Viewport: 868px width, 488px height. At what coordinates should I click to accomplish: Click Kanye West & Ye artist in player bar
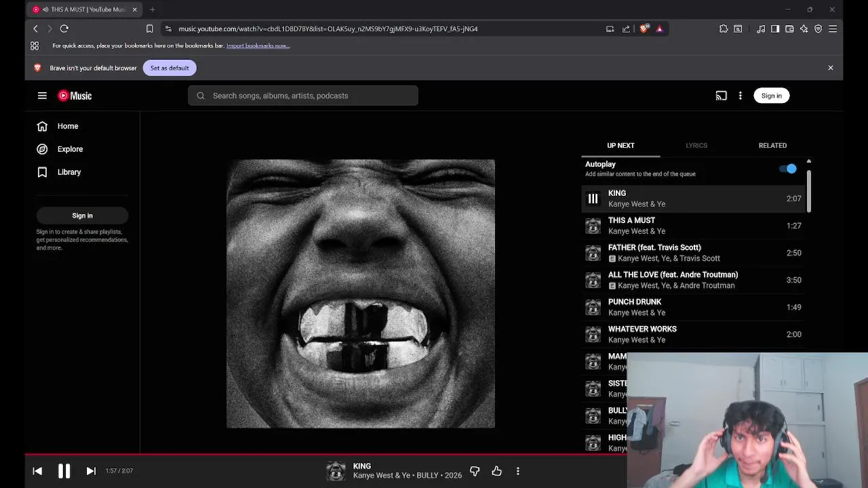pyautogui.click(x=382, y=476)
